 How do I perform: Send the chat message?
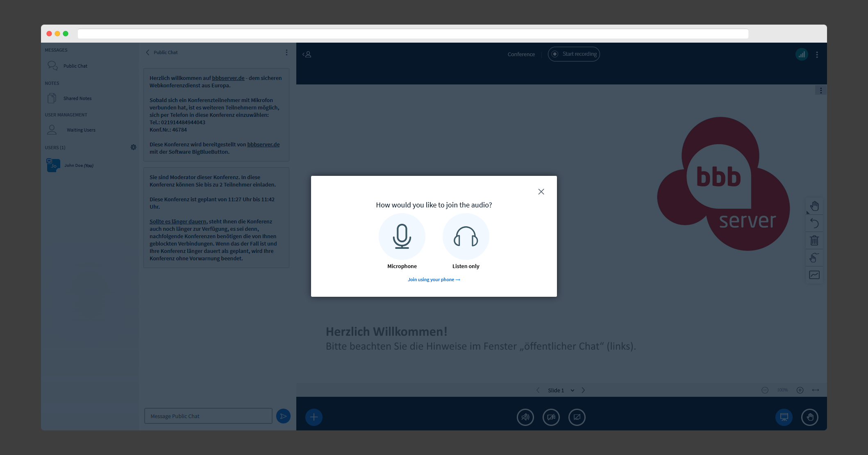[283, 416]
